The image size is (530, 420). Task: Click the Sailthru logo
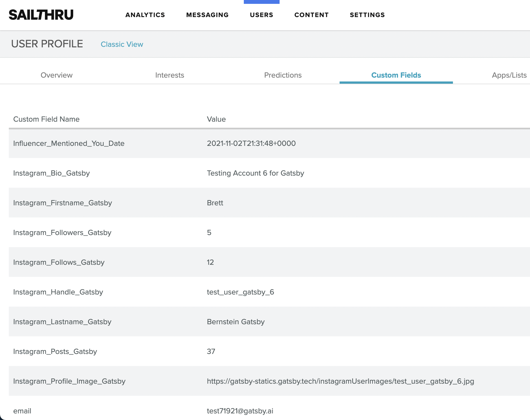(41, 15)
